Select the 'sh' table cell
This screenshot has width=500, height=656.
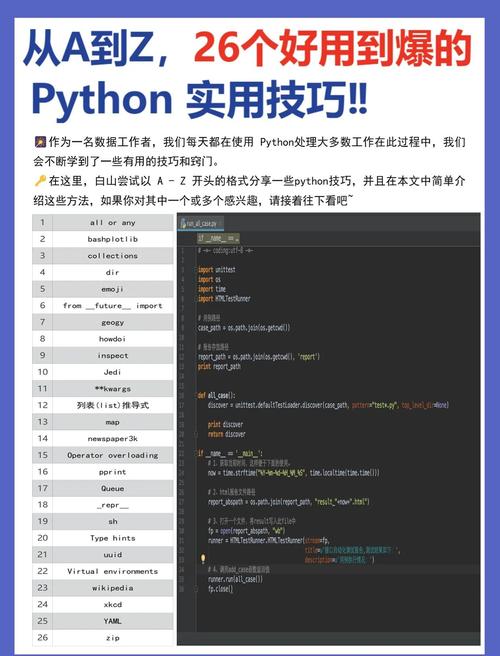(x=113, y=521)
